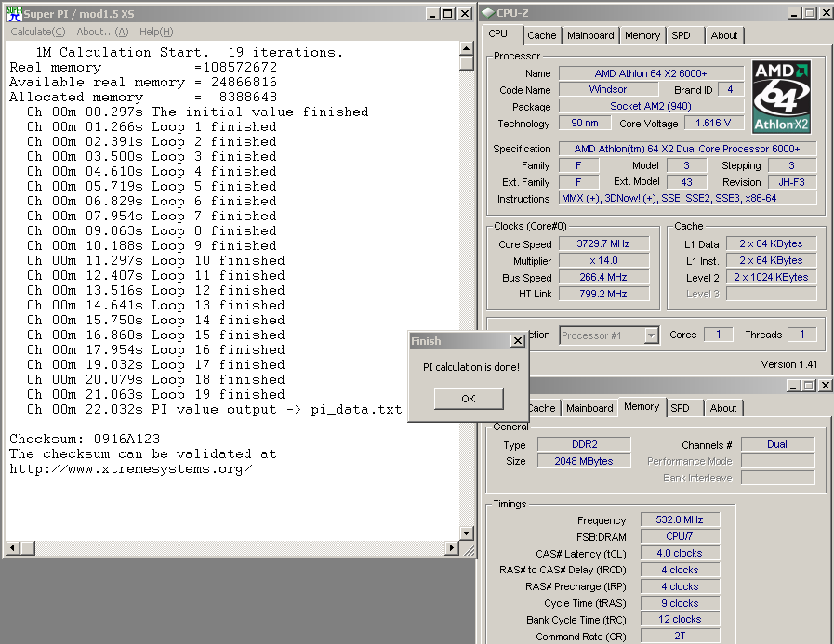
Task: Close the lower CPU-Z Memory window
Action: (x=825, y=385)
